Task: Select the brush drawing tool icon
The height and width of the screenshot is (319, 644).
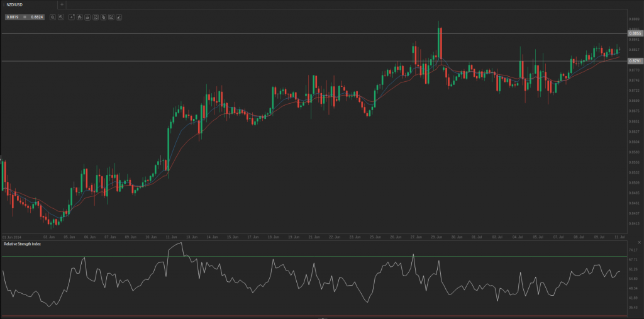Action: [118, 17]
